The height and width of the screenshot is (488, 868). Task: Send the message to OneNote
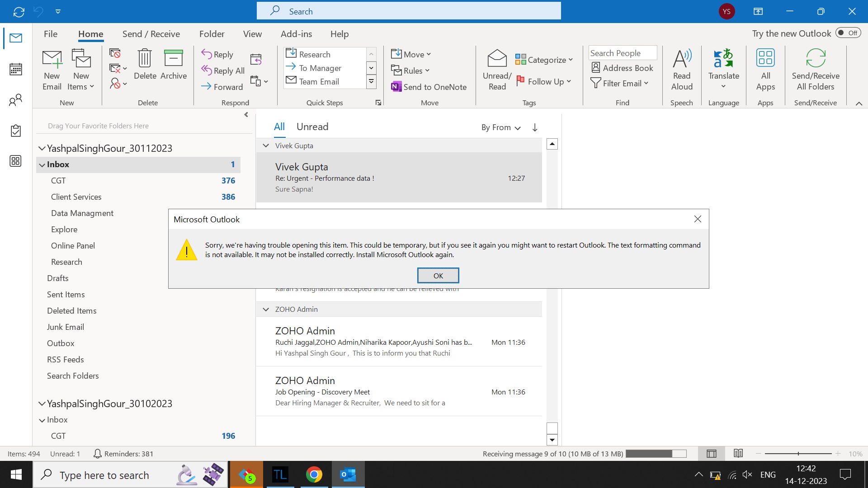pos(429,87)
